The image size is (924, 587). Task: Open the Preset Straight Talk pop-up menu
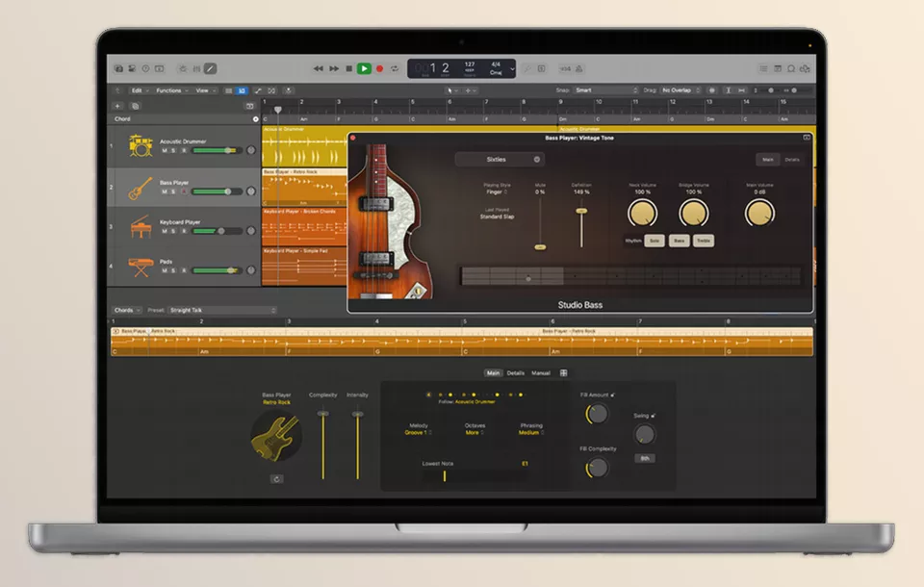tap(222, 310)
